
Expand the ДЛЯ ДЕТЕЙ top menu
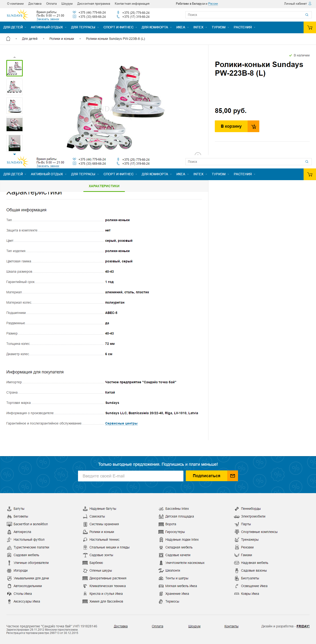tap(15, 27)
